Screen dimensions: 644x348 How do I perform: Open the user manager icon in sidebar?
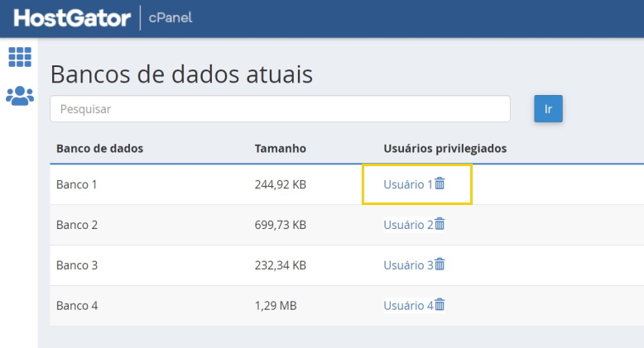tap(20, 96)
